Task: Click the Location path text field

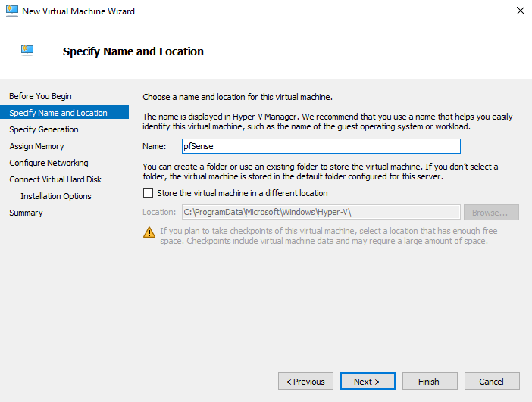Action: [321, 213]
